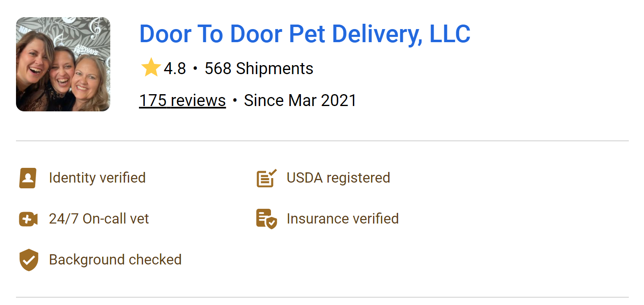Click the bullet between reviews and Since date
This screenshot has width=644, height=305.
[235, 100]
